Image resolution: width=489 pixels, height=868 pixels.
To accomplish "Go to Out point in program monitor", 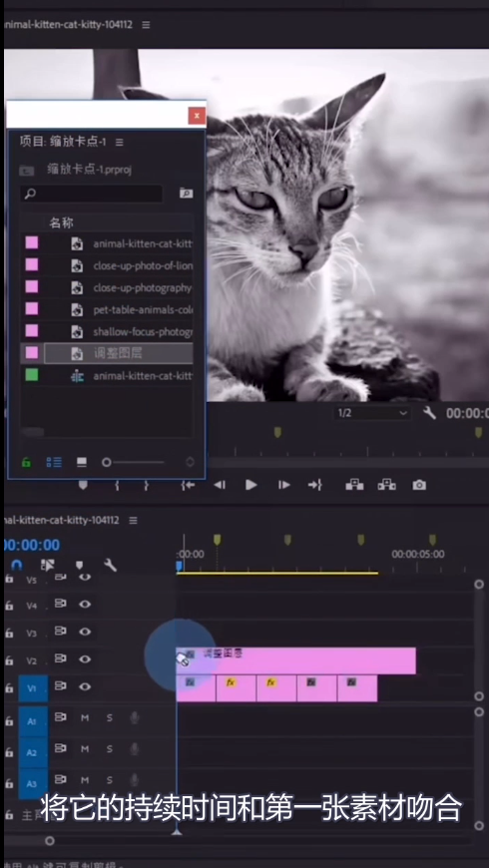I will pos(315,485).
